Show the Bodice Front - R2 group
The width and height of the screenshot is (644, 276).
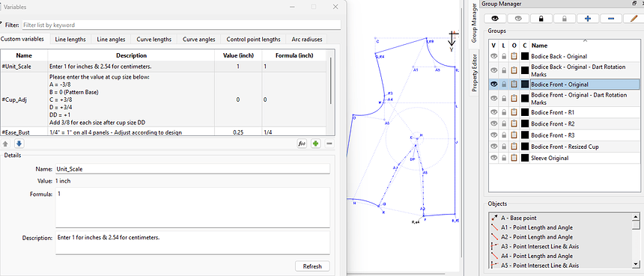pos(494,123)
